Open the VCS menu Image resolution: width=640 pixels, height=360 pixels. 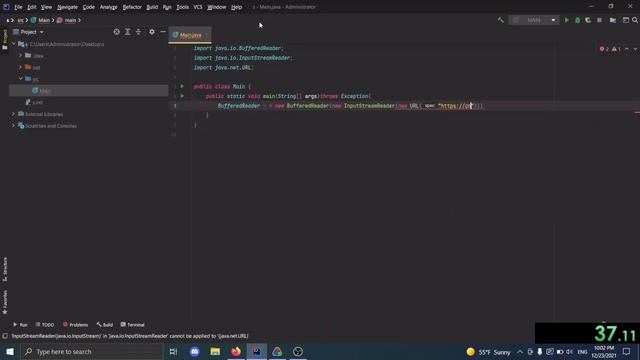tap(198, 7)
